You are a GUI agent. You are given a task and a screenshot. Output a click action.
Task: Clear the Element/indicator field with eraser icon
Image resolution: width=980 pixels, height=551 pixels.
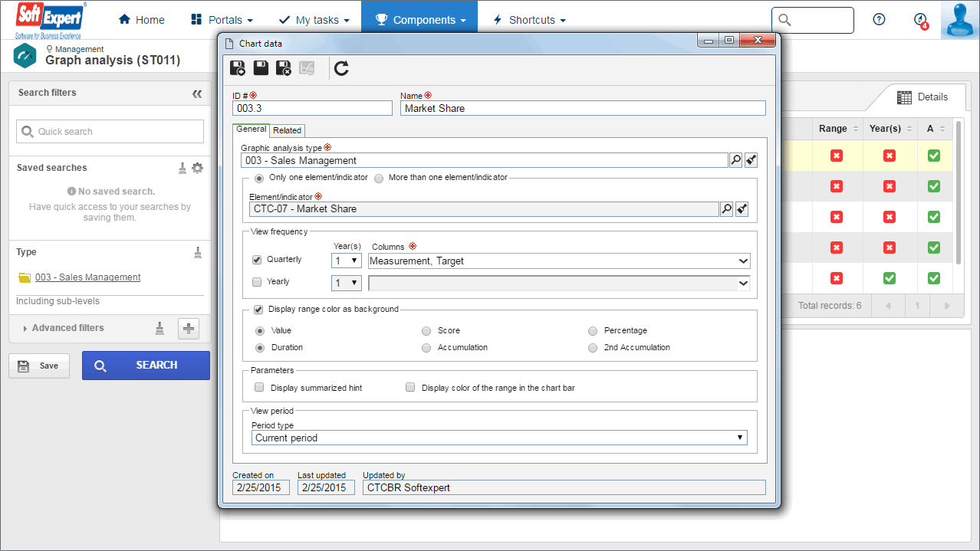(x=742, y=208)
